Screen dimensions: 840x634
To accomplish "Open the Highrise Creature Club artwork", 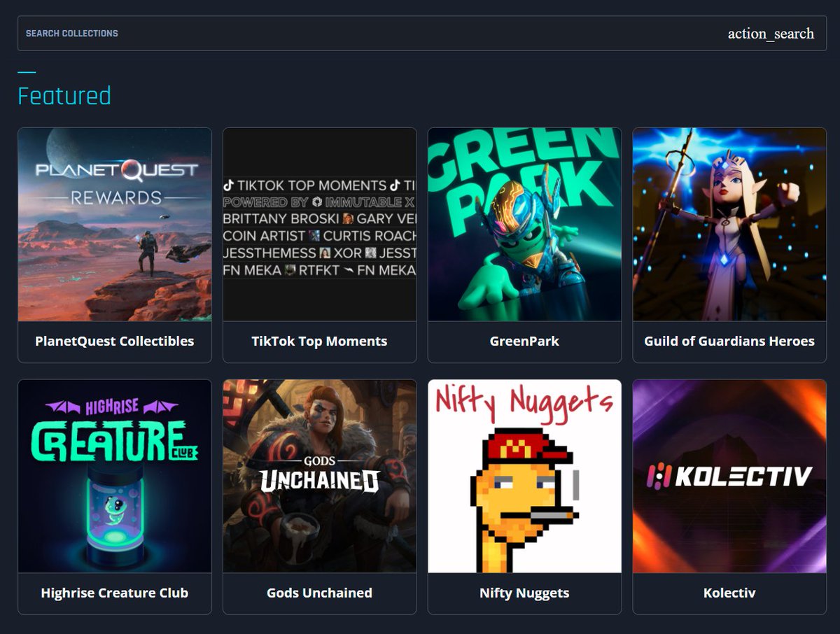I will 115,476.
